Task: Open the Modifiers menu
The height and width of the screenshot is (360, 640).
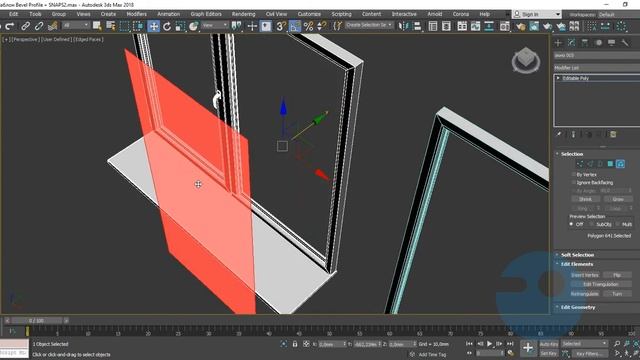Action: (x=136, y=14)
